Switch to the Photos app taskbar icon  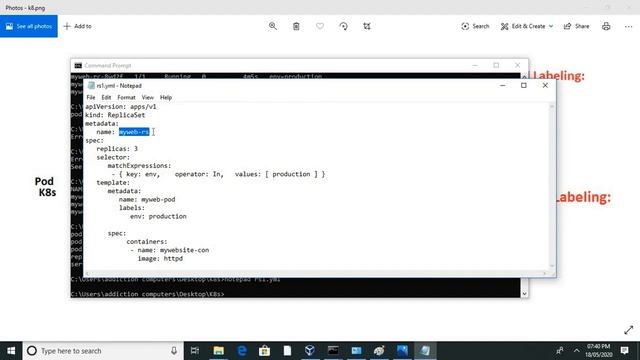[402, 351]
